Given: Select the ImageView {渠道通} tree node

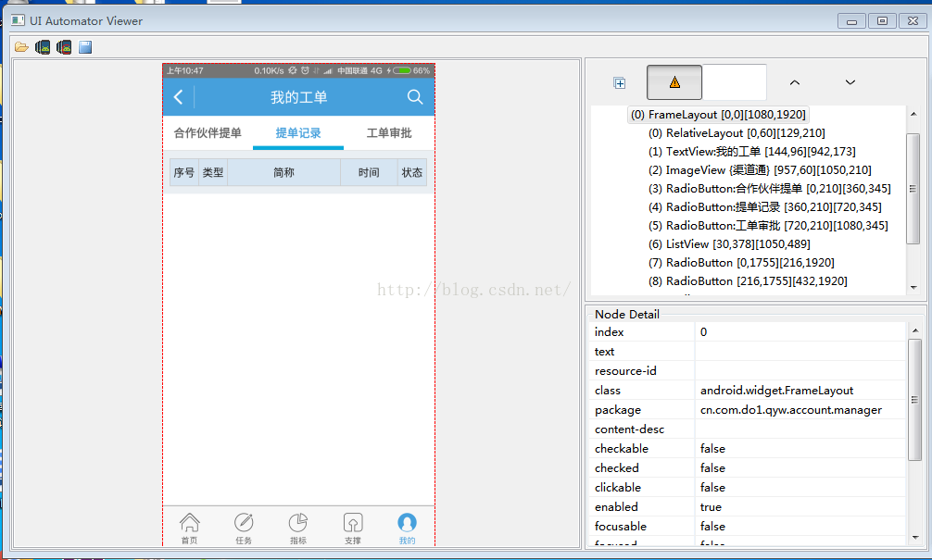Looking at the screenshot, I should pos(760,170).
